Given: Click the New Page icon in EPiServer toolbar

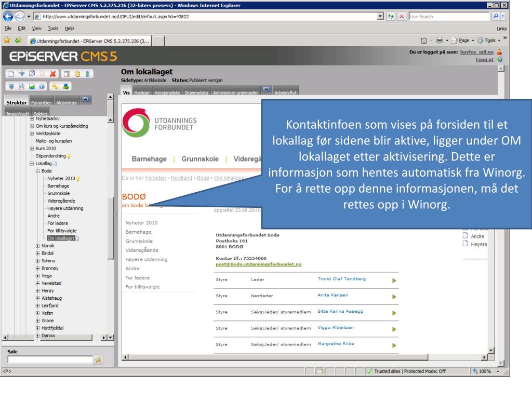Looking at the screenshot, I should click(11, 74).
